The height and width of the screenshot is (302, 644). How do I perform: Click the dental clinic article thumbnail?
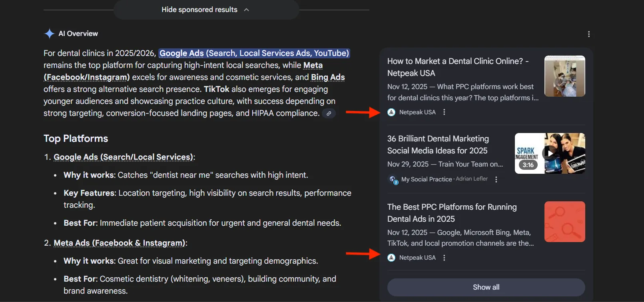pos(564,76)
